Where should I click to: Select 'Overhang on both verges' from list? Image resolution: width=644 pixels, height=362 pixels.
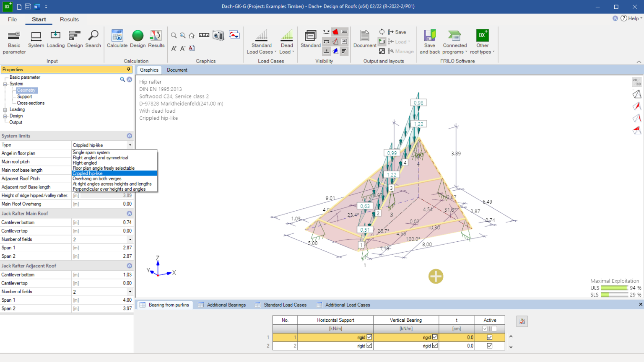pos(97,178)
